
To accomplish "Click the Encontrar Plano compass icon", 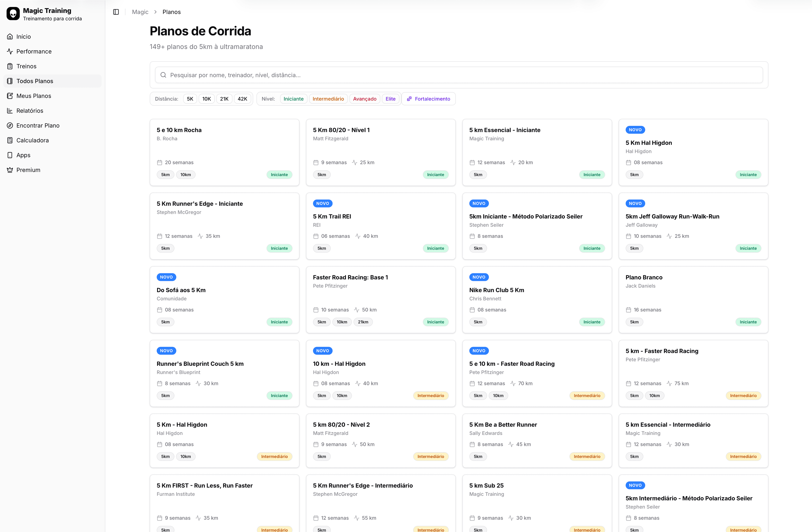I will pyautogui.click(x=10, y=126).
